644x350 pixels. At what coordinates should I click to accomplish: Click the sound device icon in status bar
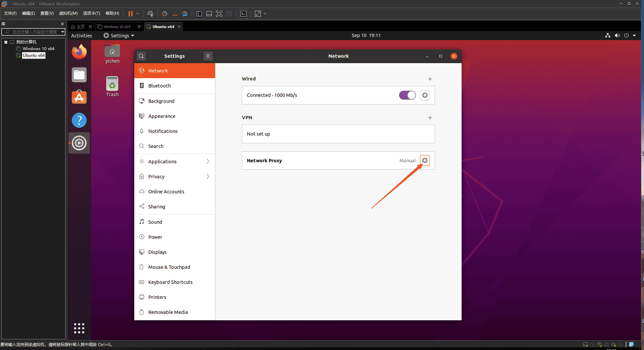coord(617,35)
